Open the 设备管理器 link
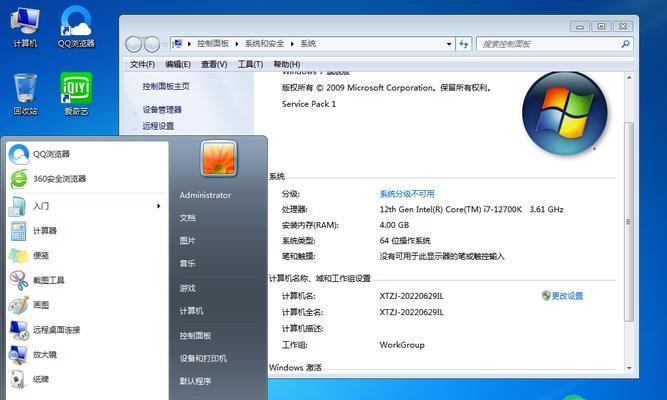 coord(162,110)
